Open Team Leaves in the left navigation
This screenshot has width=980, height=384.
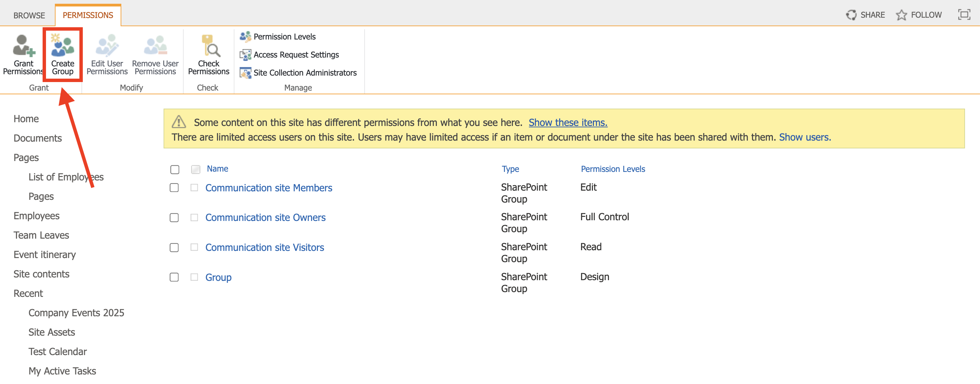[x=41, y=235]
